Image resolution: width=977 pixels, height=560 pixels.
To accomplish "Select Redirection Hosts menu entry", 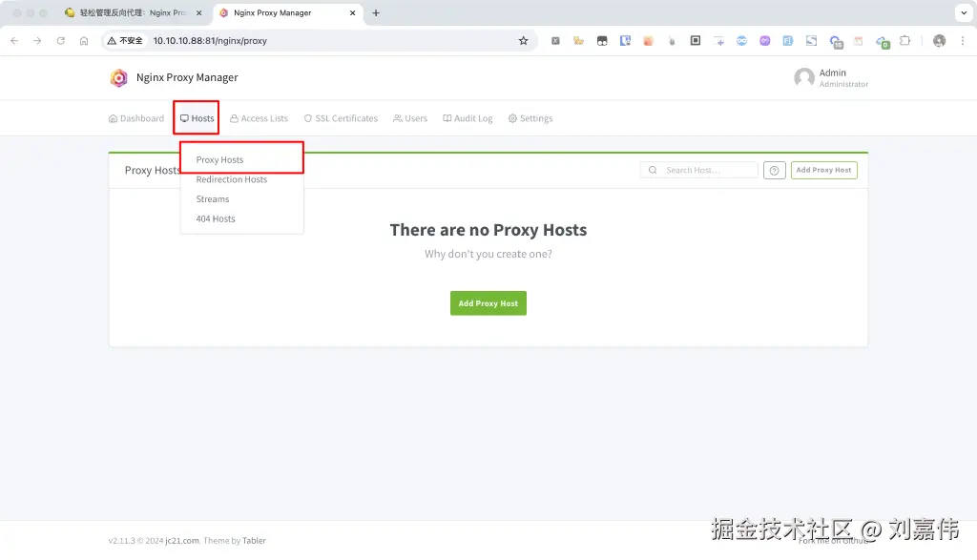I will (x=231, y=179).
